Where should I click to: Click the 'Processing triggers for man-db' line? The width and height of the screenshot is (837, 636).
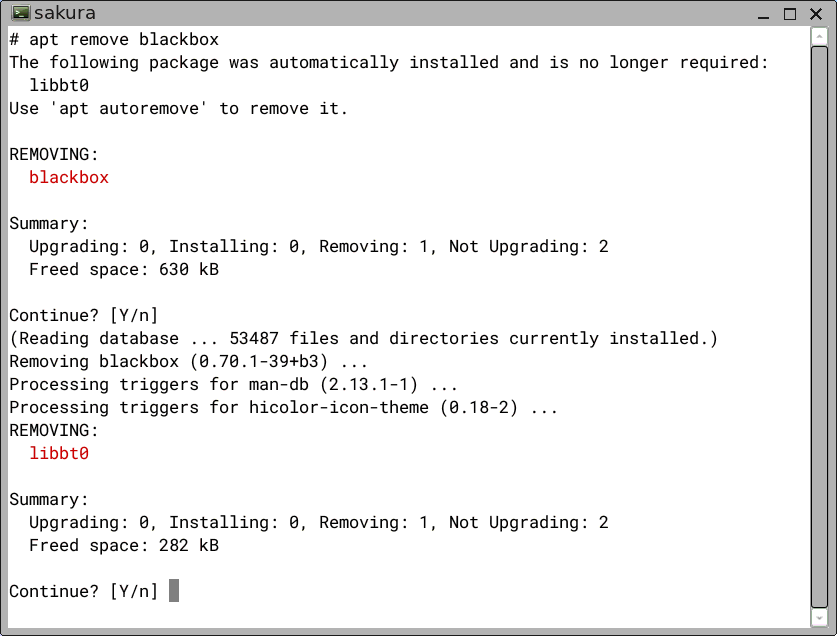[x=233, y=384]
